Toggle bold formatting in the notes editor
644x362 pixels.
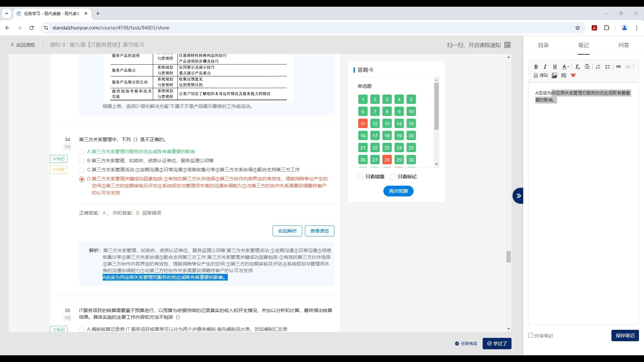pos(536,67)
